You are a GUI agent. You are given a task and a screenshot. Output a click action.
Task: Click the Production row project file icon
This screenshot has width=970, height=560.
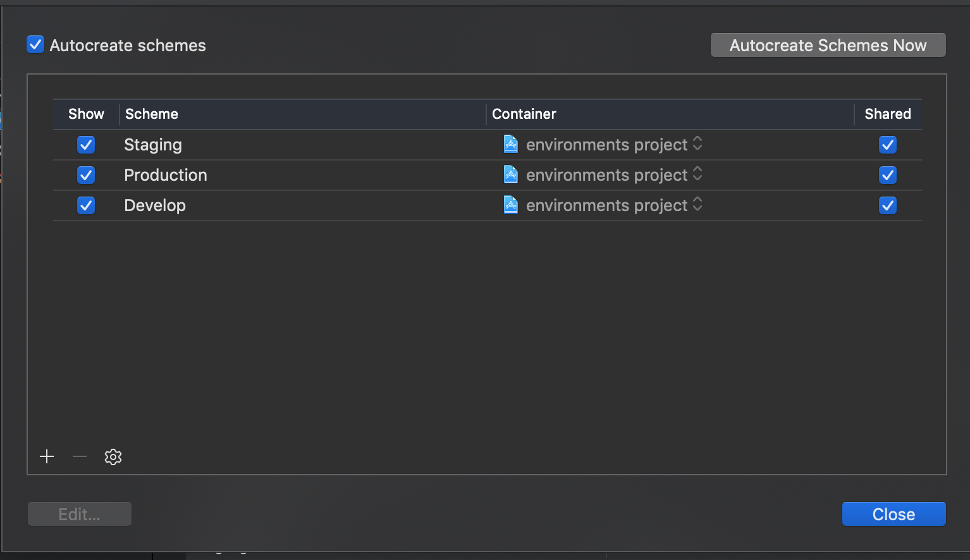(x=511, y=175)
